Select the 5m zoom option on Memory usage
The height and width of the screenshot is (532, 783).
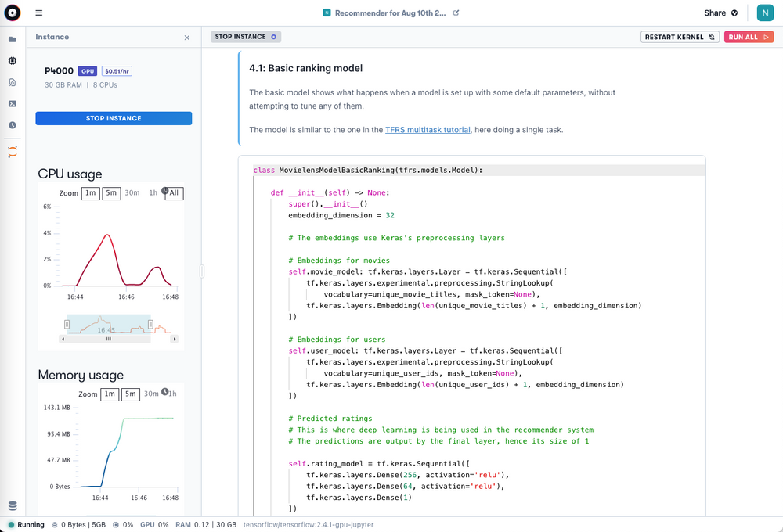(130, 394)
